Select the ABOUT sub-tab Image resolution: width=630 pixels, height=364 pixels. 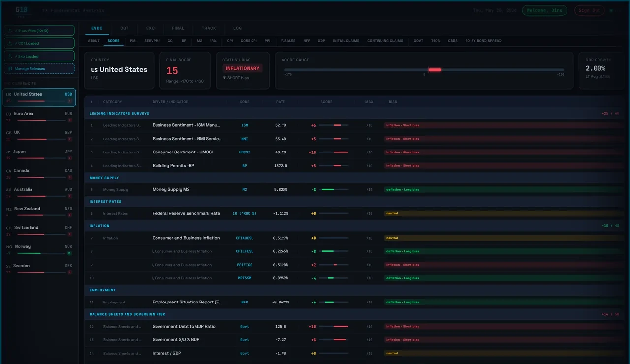pyautogui.click(x=94, y=41)
